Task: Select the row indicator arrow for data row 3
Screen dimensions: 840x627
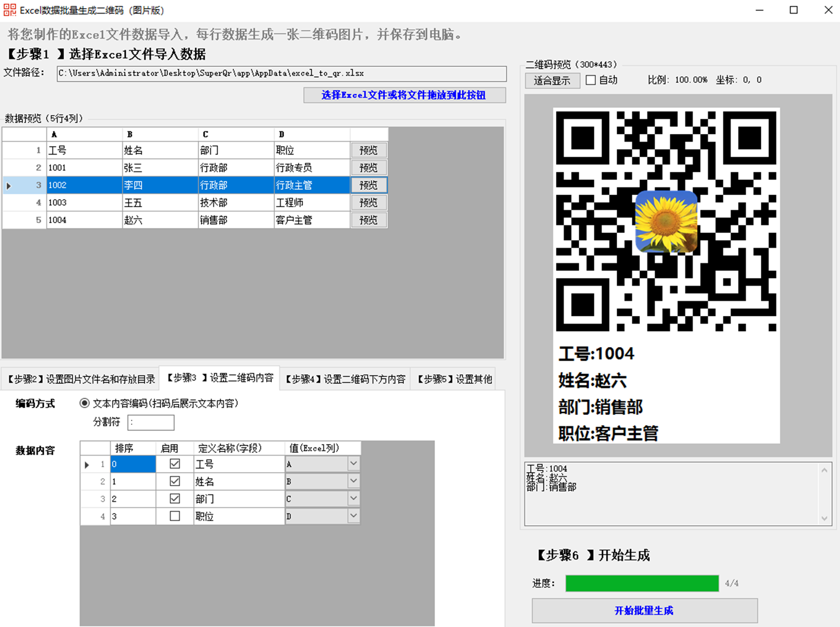Action: click(9, 185)
